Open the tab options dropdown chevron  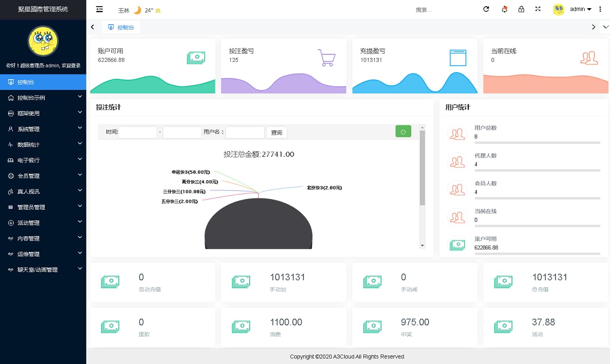pyautogui.click(x=605, y=27)
